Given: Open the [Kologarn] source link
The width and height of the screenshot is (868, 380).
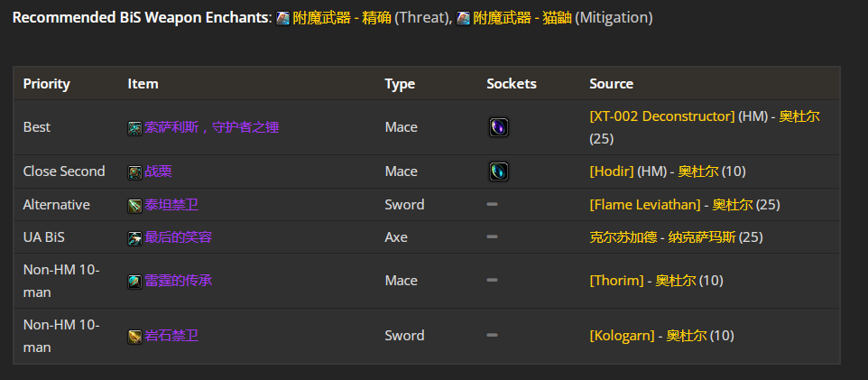Looking at the screenshot, I should click(x=623, y=335).
